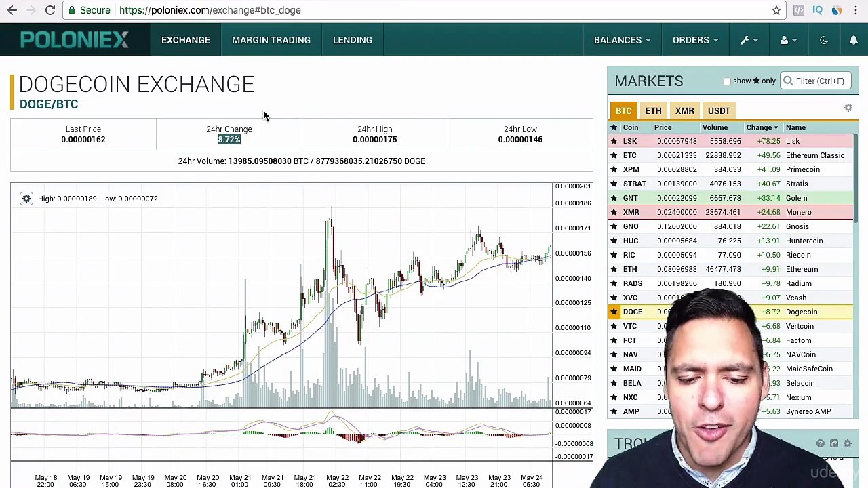This screenshot has width=868, height=488.
Task: Open Markets panel settings gear
Action: pos(848,108)
